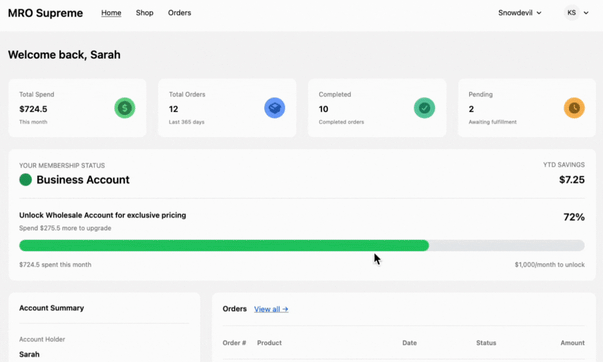Go to the Home nav item
This screenshot has width=603, height=362.
pyautogui.click(x=111, y=13)
